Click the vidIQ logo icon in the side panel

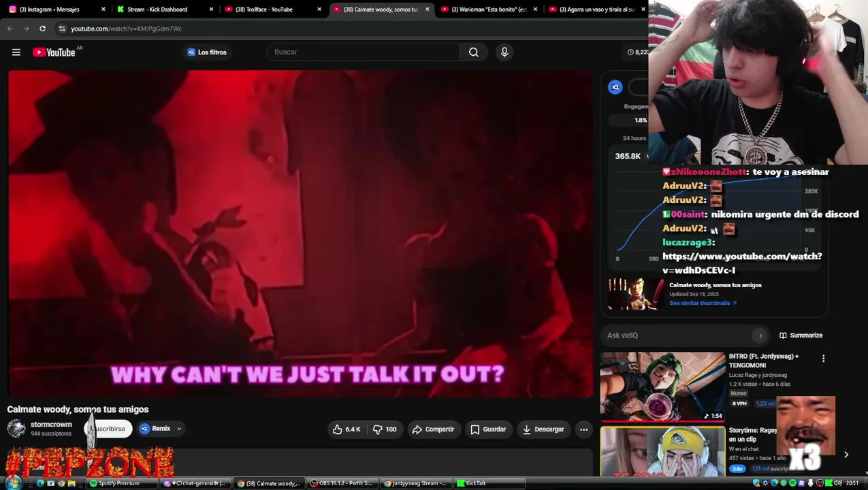[615, 87]
